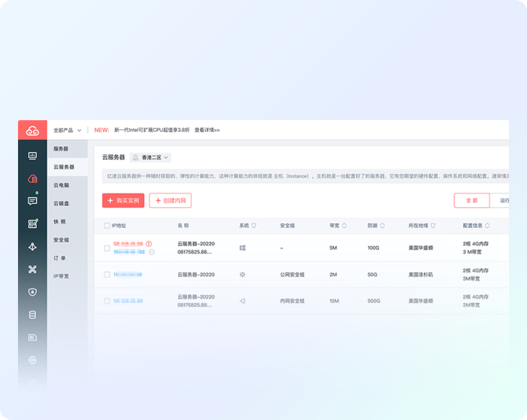This screenshot has width=527, height=420.
Task: Check the third server row checkbox
Action: pyautogui.click(x=107, y=301)
